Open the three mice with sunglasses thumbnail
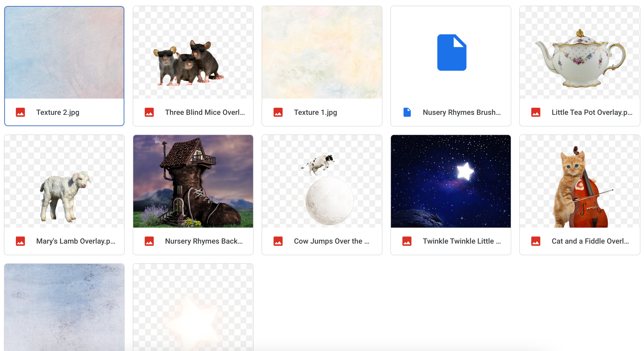This screenshot has height=351, width=644. (x=193, y=52)
